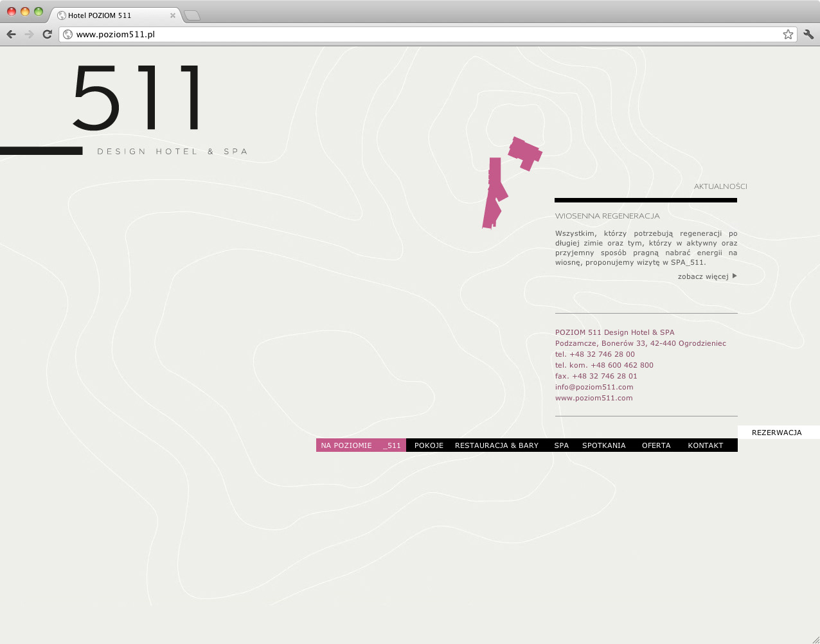Open a new browser tab
Screen dimensions: 820x644
pos(192,15)
